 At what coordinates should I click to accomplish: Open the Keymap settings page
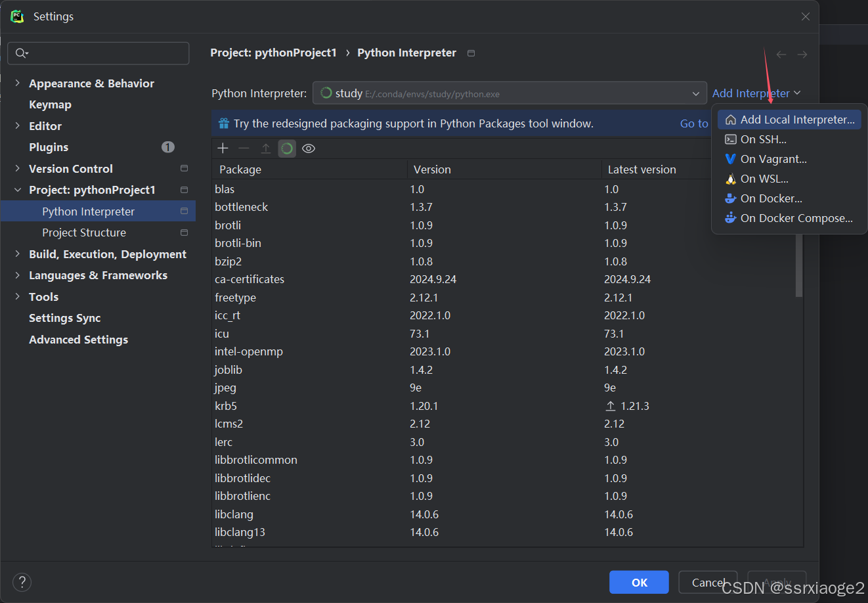[50, 104]
